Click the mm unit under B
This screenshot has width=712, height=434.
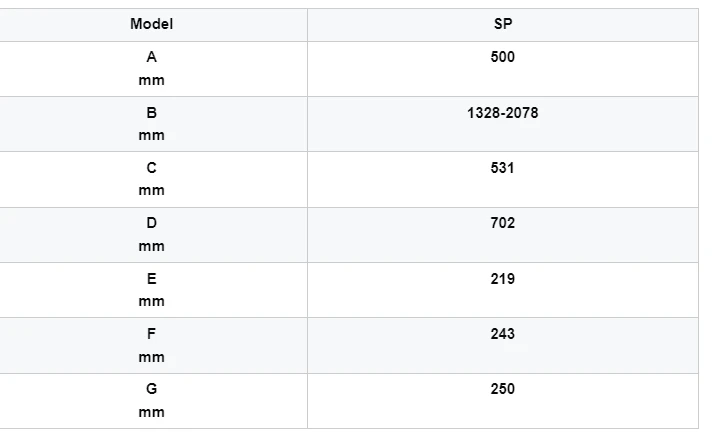click(x=151, y=135)
